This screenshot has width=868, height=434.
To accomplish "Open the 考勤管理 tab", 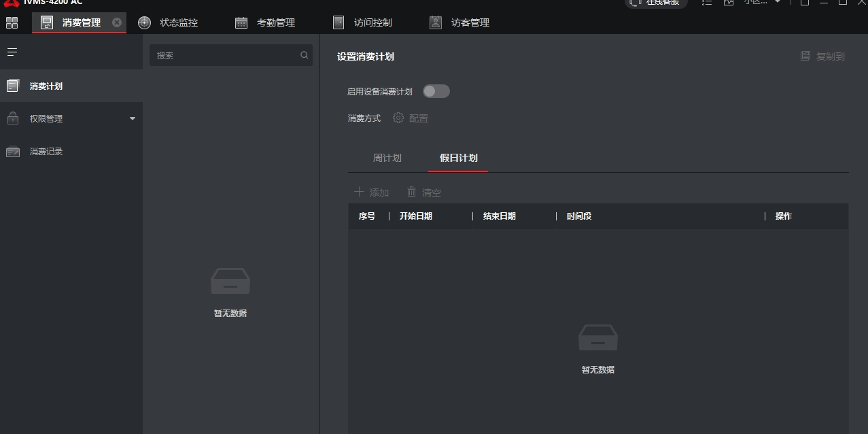I will [x=266, y=22].
